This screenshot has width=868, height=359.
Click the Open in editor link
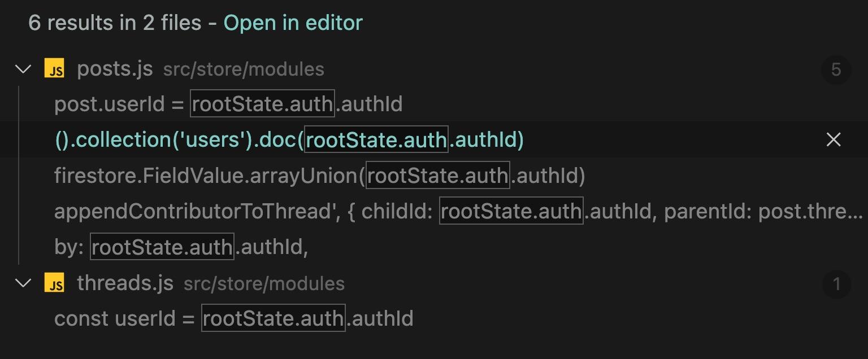pyautogui.click(x=293, y=23)
